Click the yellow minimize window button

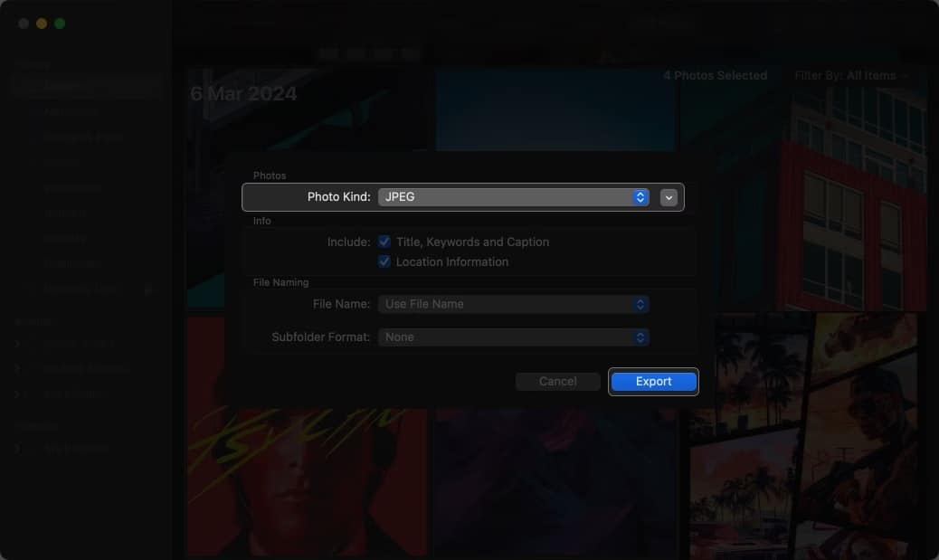(x=42, y=24)
